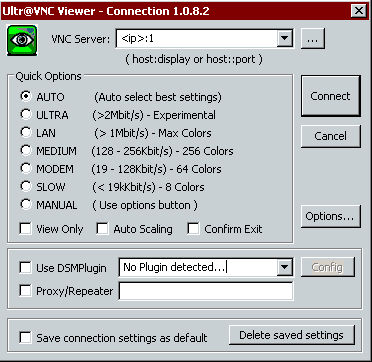Click the browse "..." button beside VNC Server
The height and width of the screenshot is (362, 372).
[x=313, y=39]
